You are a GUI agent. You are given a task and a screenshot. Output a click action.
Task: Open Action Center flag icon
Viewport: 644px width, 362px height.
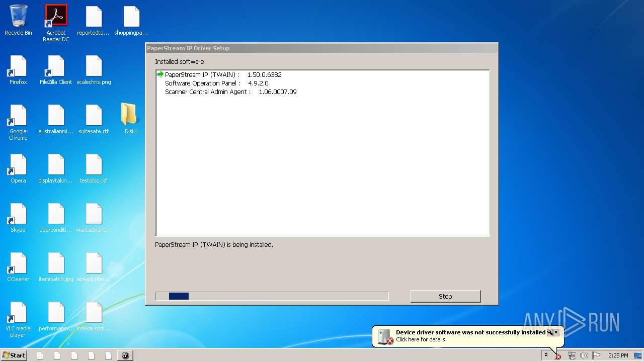pyautogui.click(x=596, y=355)
